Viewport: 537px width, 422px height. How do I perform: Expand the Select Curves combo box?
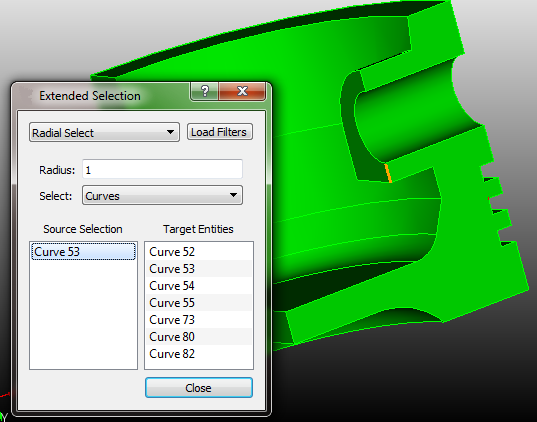click(162, 195)
